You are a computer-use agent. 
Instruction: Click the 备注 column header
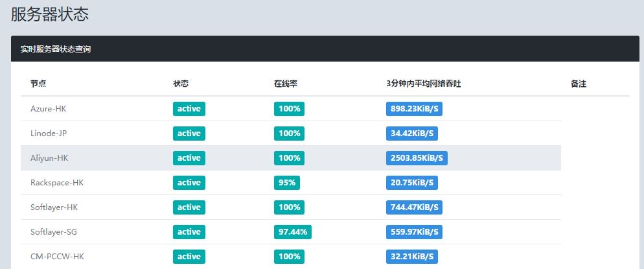click(579, 84)
